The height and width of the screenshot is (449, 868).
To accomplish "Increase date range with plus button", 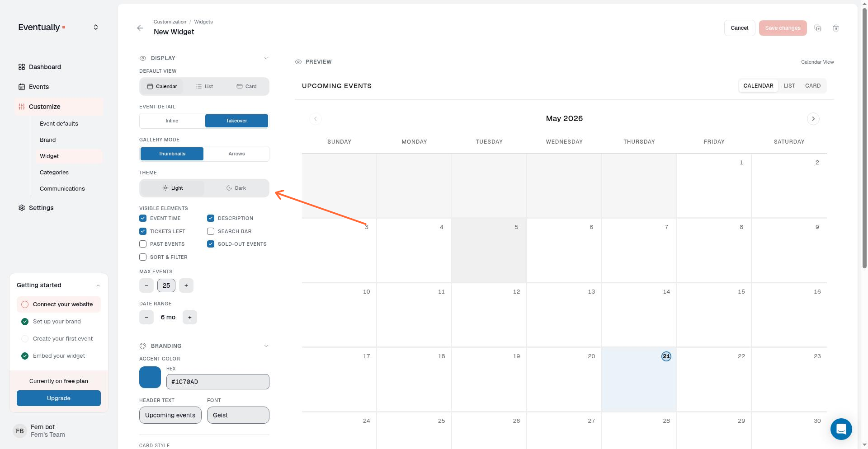I will point(190,317).
